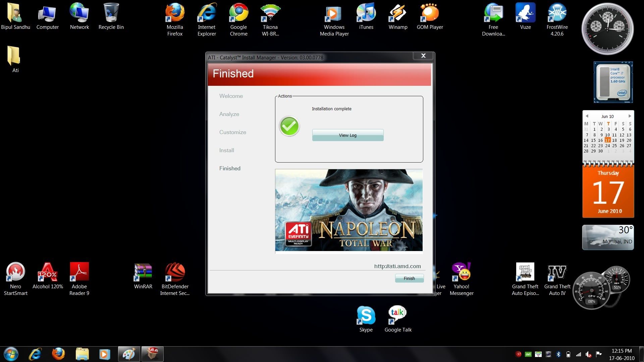Image resolution: width=644 pixels, height=362 pixels.
Task: Click the Show desktop button
Action: click(641, 354)
